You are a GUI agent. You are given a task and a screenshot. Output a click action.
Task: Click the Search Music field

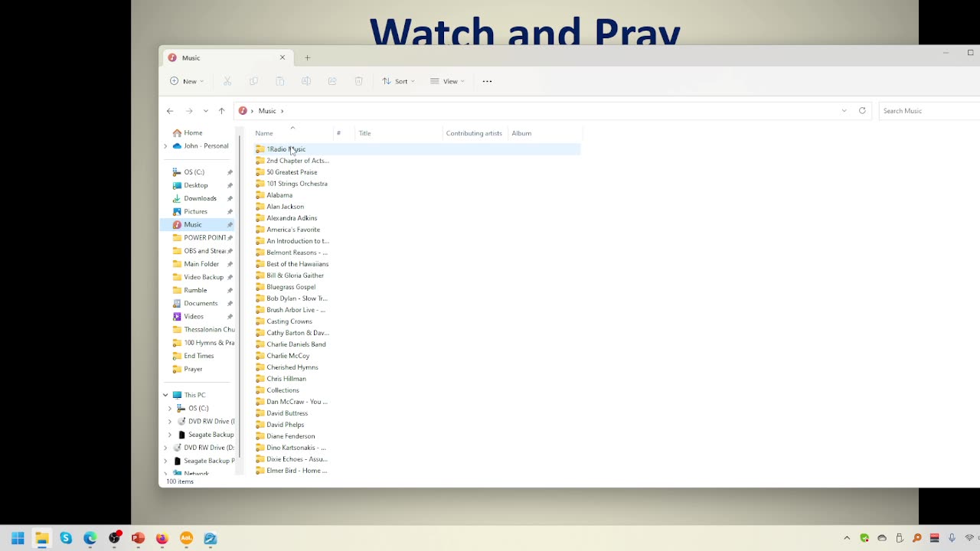[929, 111]
